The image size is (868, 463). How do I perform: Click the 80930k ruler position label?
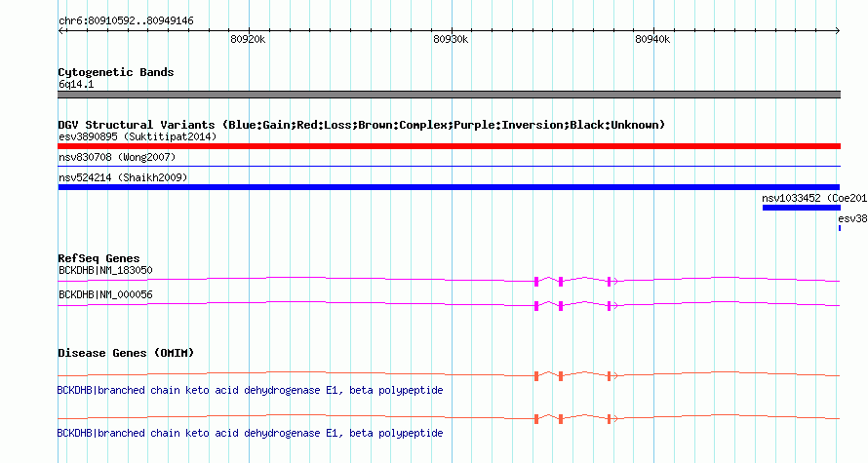point(450,39)
